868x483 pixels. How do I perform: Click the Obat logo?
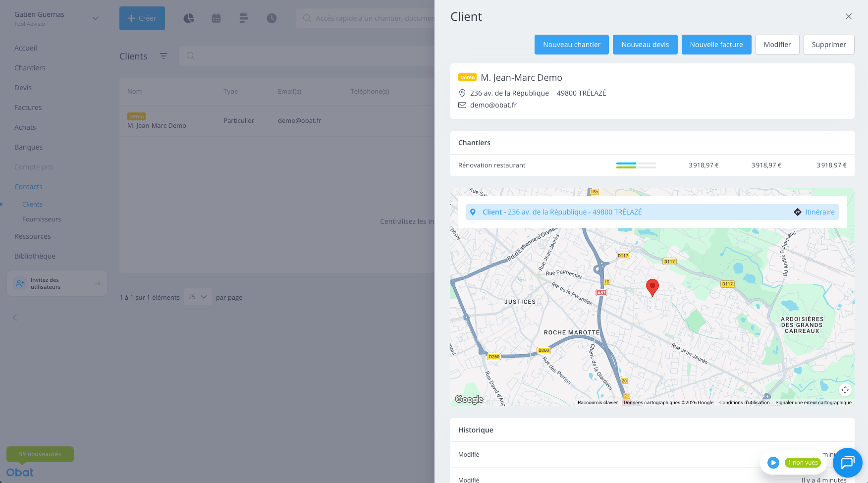[x=20, y=473]
